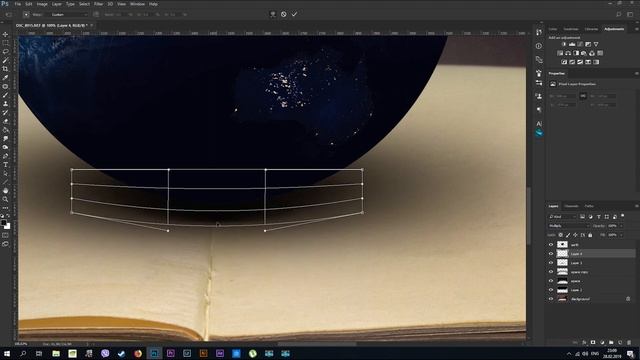Open Premiere Pro from the taskbar
Screen dimensions: 640x360
pos(171,353)
